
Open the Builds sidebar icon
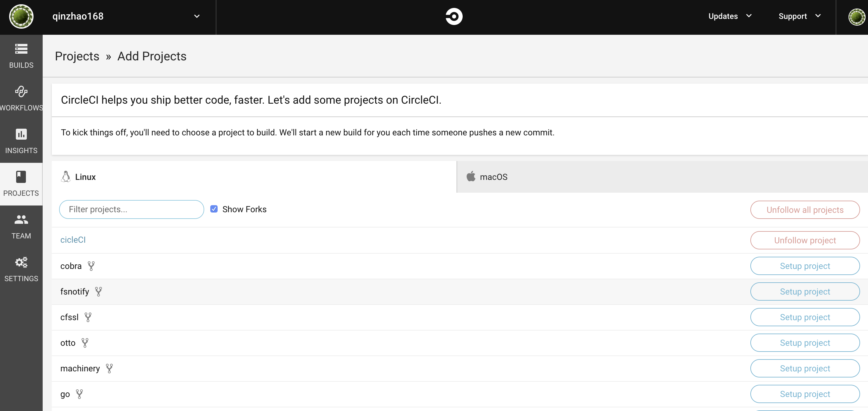click(x=21, y=49)
